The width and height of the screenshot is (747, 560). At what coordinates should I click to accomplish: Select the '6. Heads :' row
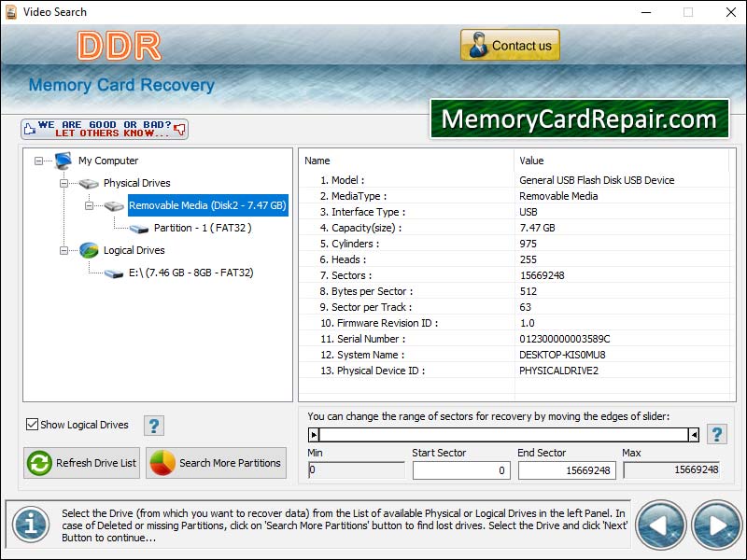pyautogui.click(x=514, y=259)
